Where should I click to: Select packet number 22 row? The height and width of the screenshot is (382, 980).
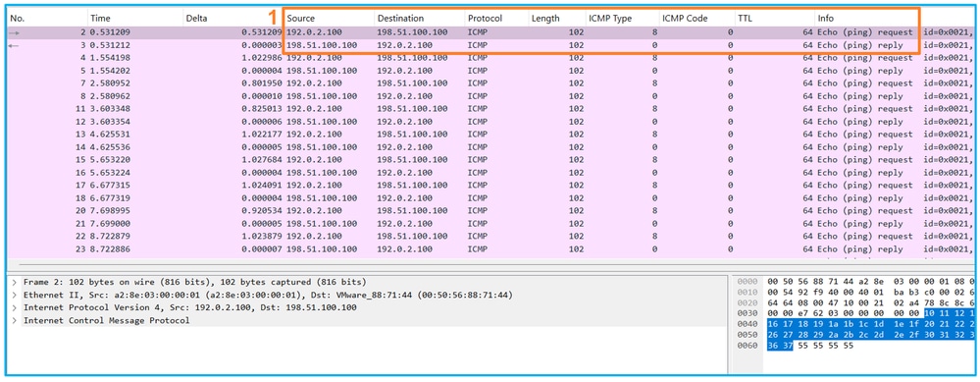pyautogui.click(x=490, y=237)
